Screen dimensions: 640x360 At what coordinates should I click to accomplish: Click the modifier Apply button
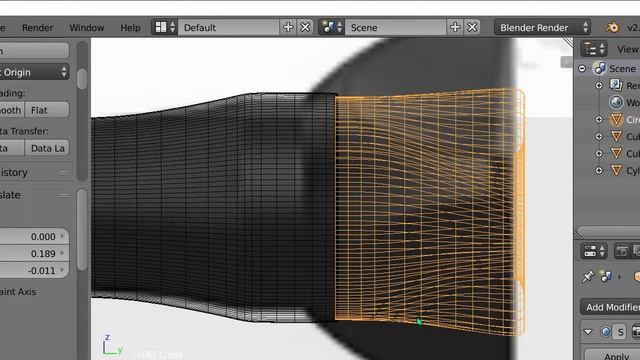612,355
